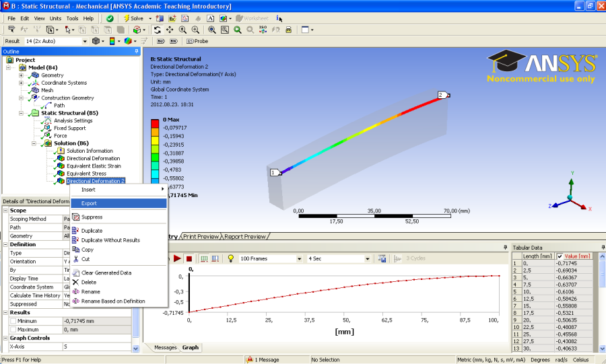The height and width of the screenshot is (364, 606).
Task: Switch to the Report Preview tab
Action: 245,237
